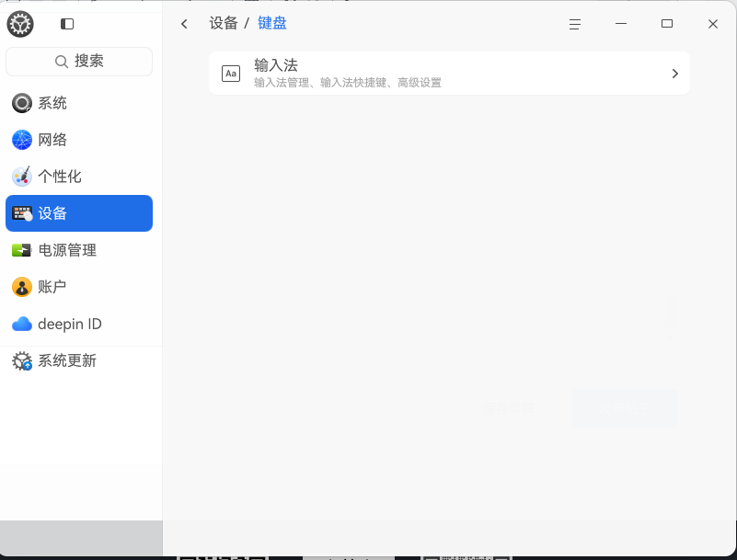Close the Control Center window
Viewport: 737px width, 560px height.
pyautogui.click(x=713, y=24)
